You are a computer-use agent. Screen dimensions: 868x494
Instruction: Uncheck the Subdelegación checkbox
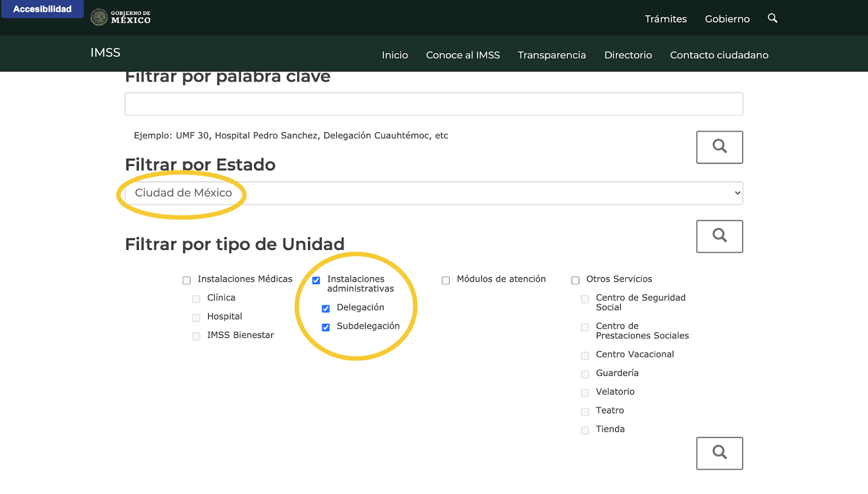coord(325,328)
